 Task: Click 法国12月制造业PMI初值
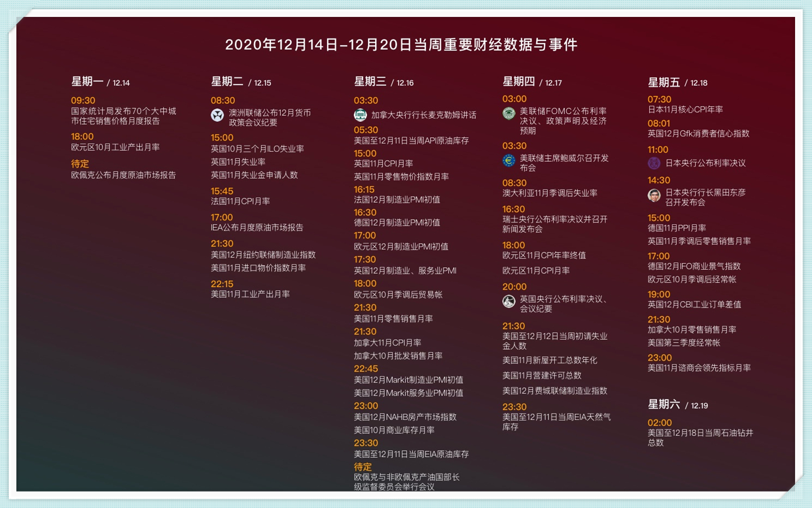397,199
